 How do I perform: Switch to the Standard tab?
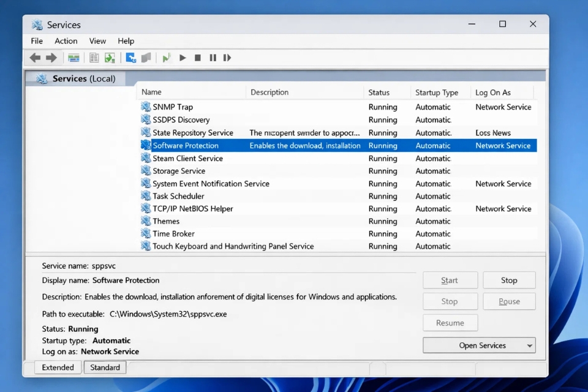pos(104,367)
